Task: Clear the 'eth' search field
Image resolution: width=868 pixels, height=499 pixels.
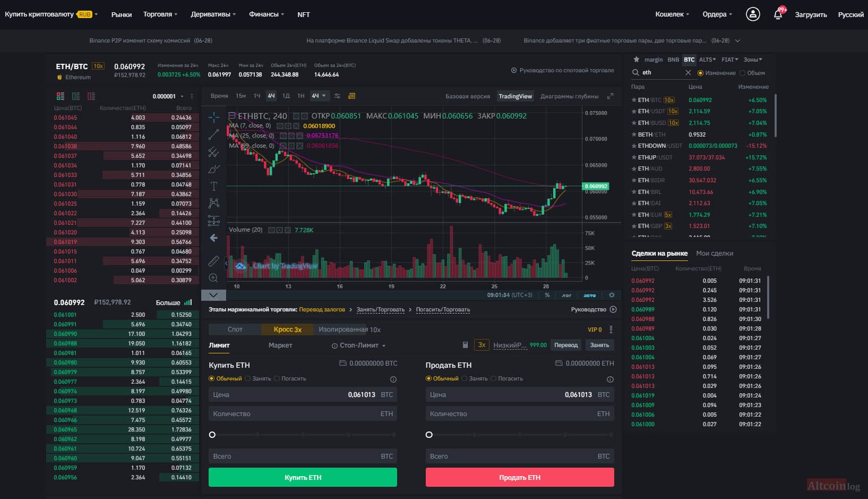Action: click(x=688, y=73)
